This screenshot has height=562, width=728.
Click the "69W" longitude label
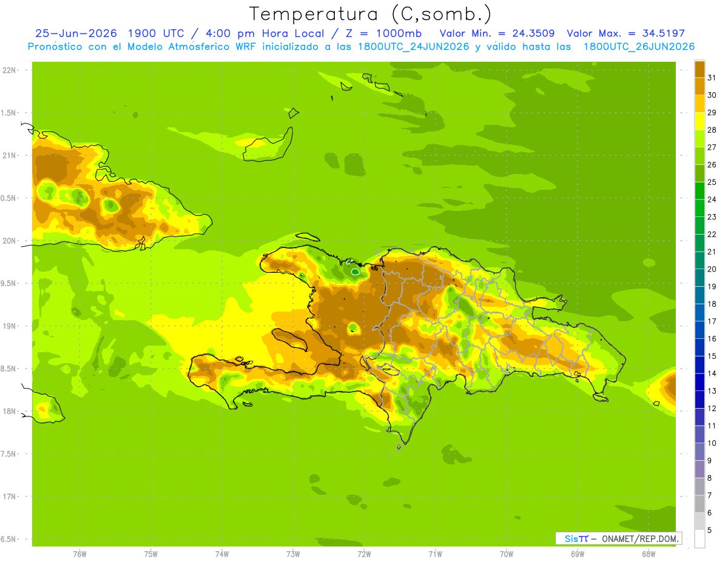click(578, 554)
